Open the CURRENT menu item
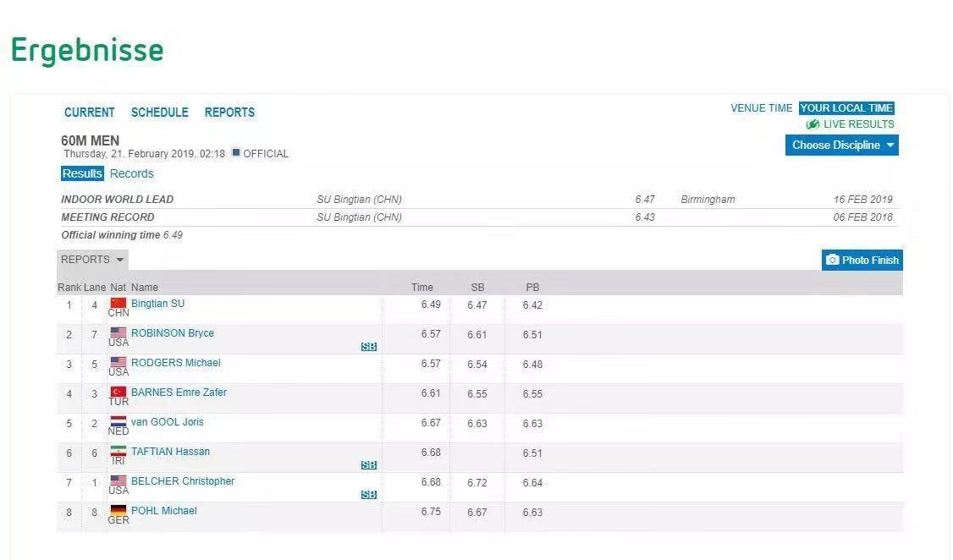The height and width of the screenshot is (560, 953). 90,113
